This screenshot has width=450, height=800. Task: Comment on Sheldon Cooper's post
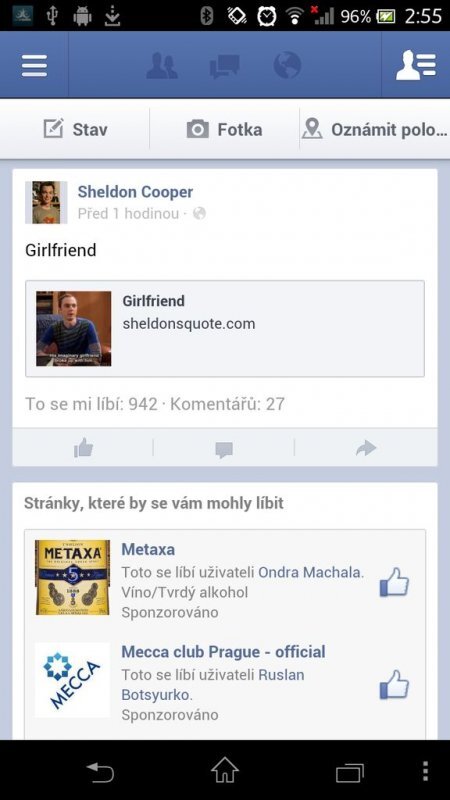coord(224,449)
